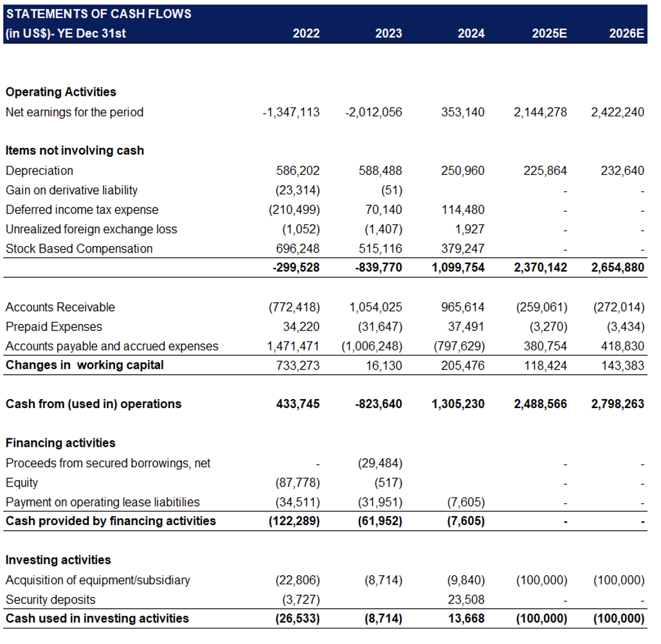Select the 'Deferred income tax expense' label
Image resolution: width=661 pixels, height=644 pixels.
coord(82,210)
